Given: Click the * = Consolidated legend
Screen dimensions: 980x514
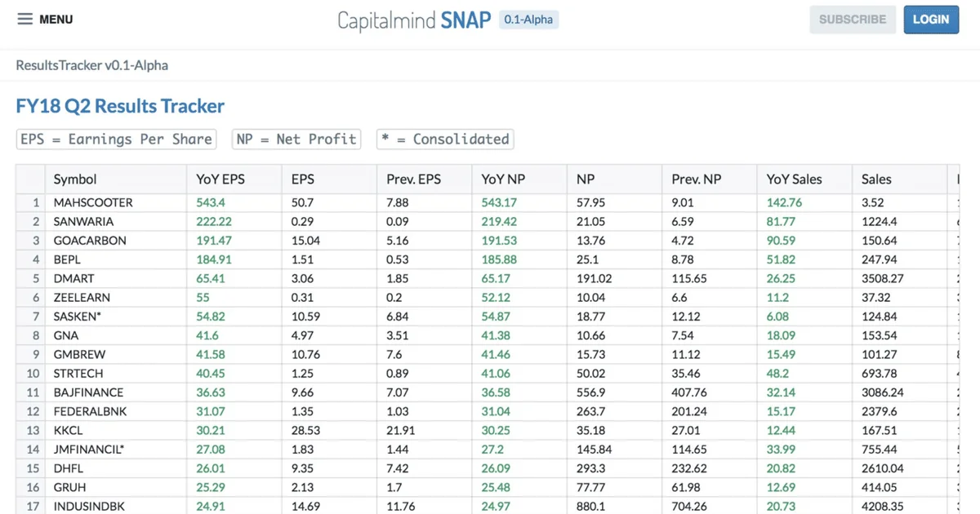Looking at the screenshot, I should click(x=445, y=140).
